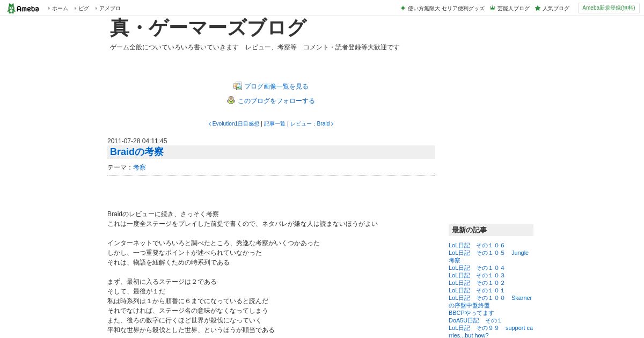Open sidebar post LoL日記 その９９ support carries
Image resolution: width=644 pixels, height=338 pixels.
(491, 332)
